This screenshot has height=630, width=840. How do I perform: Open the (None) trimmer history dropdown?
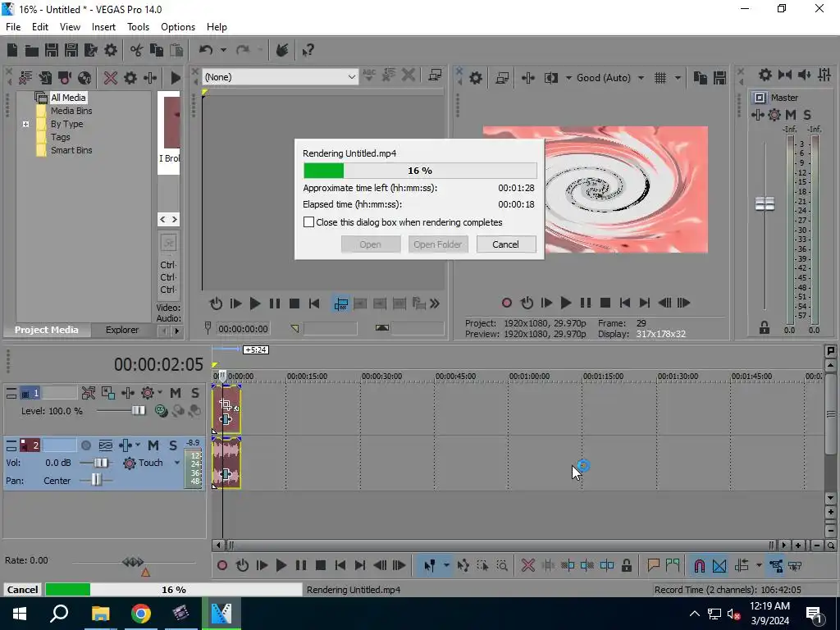pos(351,77)
